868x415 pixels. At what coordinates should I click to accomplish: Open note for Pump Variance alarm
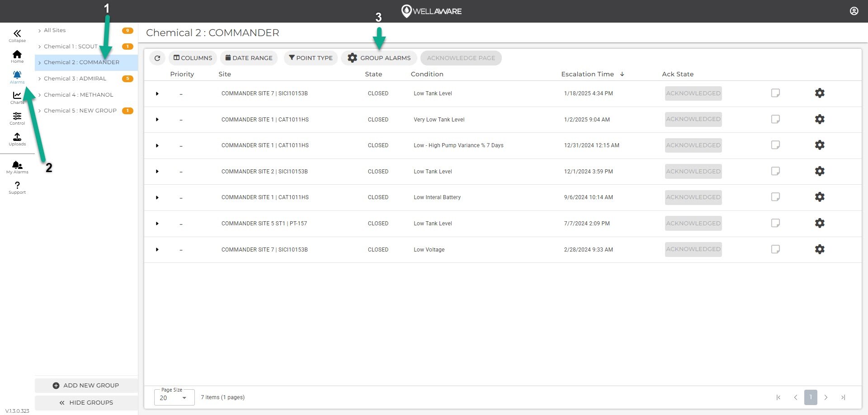click(x=775, y=145)
